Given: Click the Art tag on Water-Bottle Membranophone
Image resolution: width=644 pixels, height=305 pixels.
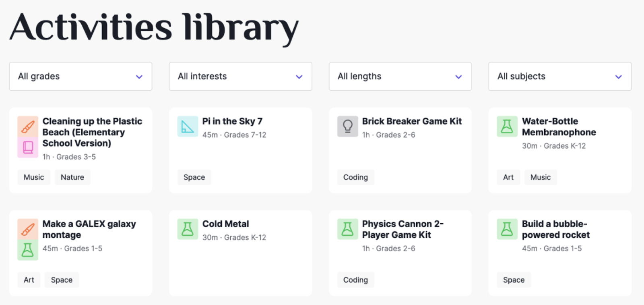Looking at the screenshot, I should pyautogui.click(x=508, y=177).
